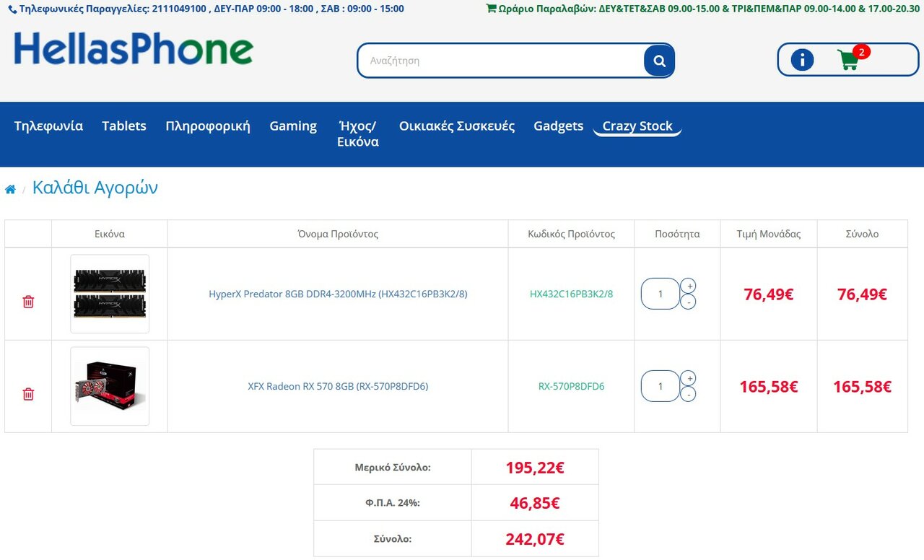Click the Τιμή Μονάδας column header
This screenshot has height=560, width=924.
[x=769, y=234]
